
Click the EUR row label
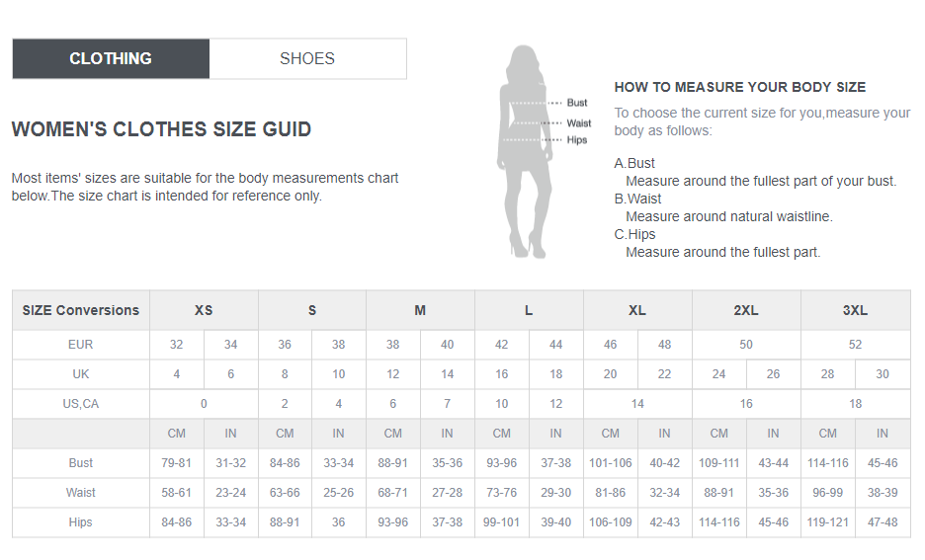pos(81,345)
